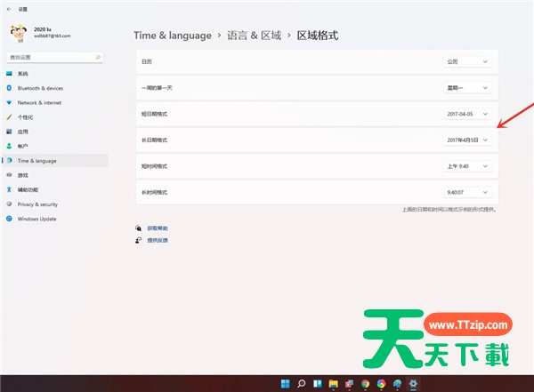Select Time & language in sidebar
This screenshot has width=534, height=392.
pos(54,161)
